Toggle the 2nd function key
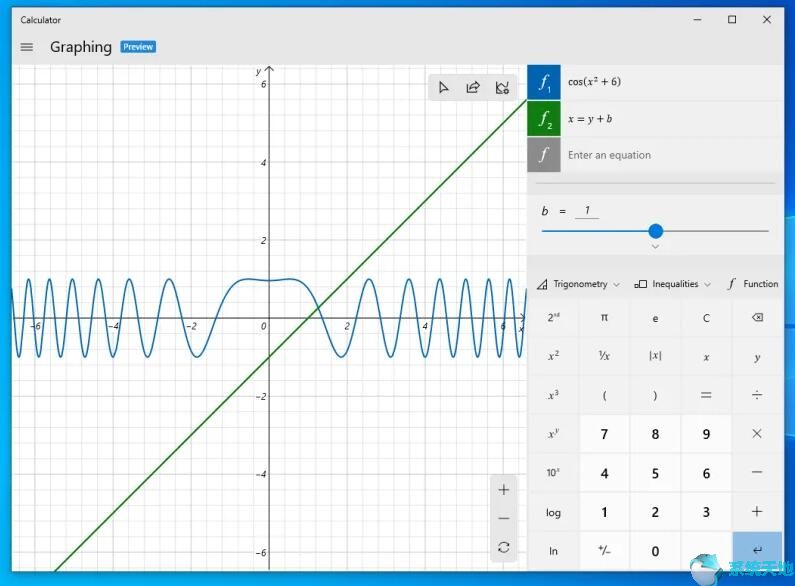This screenshot has height=586, width=795. pos(553,318)
